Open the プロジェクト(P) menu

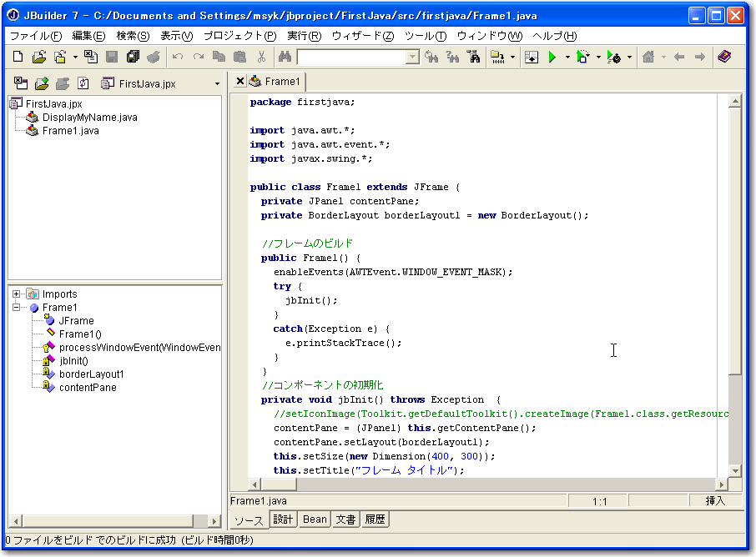(239, 36)
